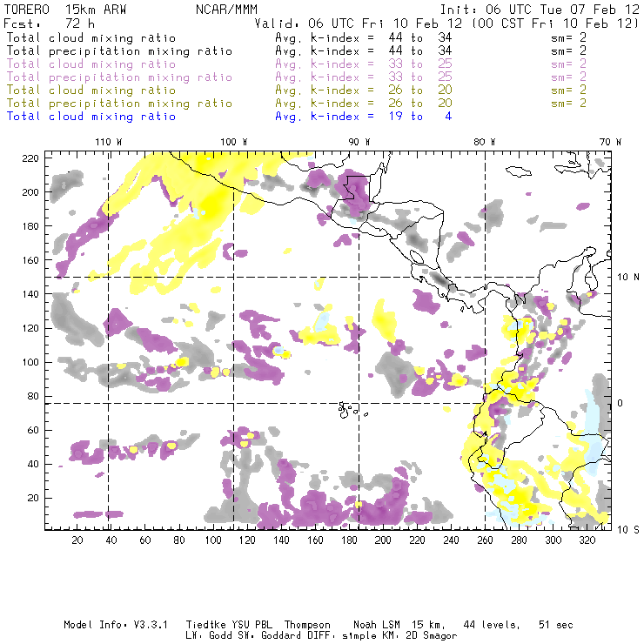This screenshot has width=644, height=644.
Task: Select the blue 'Total cloud mixing ratio' legend line
Action: click(x=91, y=117)
